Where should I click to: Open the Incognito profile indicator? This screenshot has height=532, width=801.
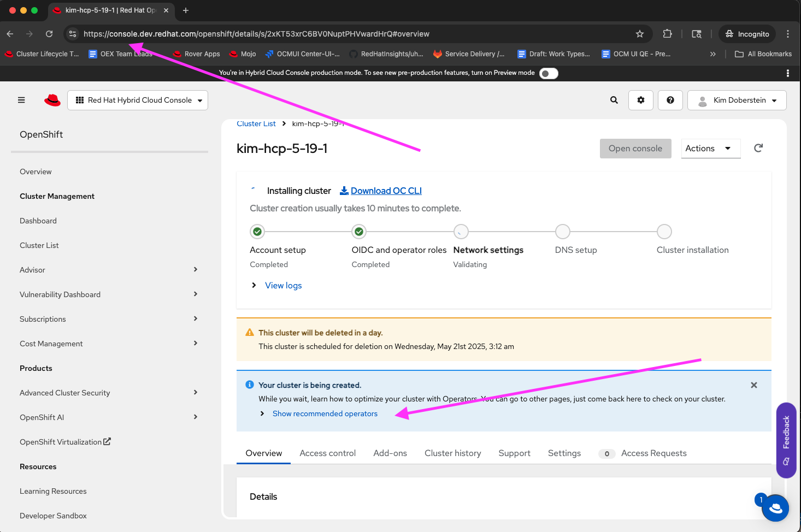pyautogui.click(x=747, y=34)
